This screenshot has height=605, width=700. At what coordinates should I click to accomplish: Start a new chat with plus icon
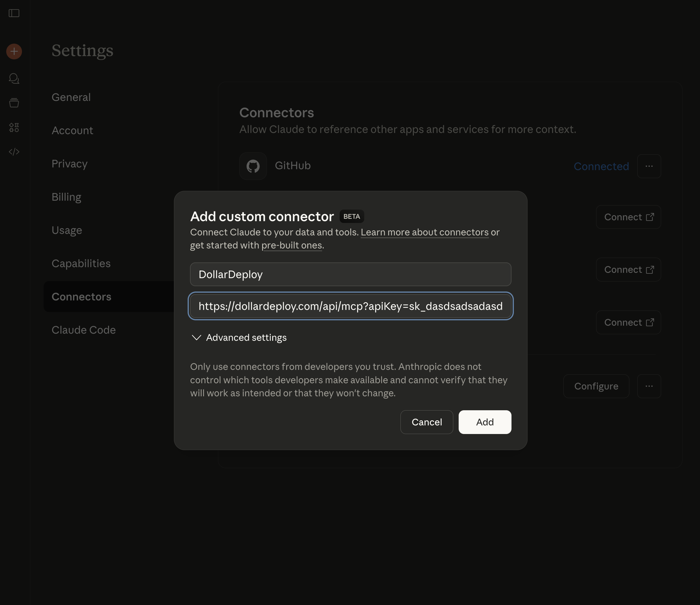point(14,51)
